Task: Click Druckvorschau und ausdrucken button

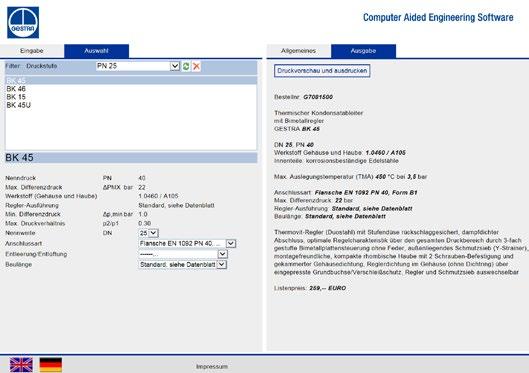Action: [x=322, y=71]
